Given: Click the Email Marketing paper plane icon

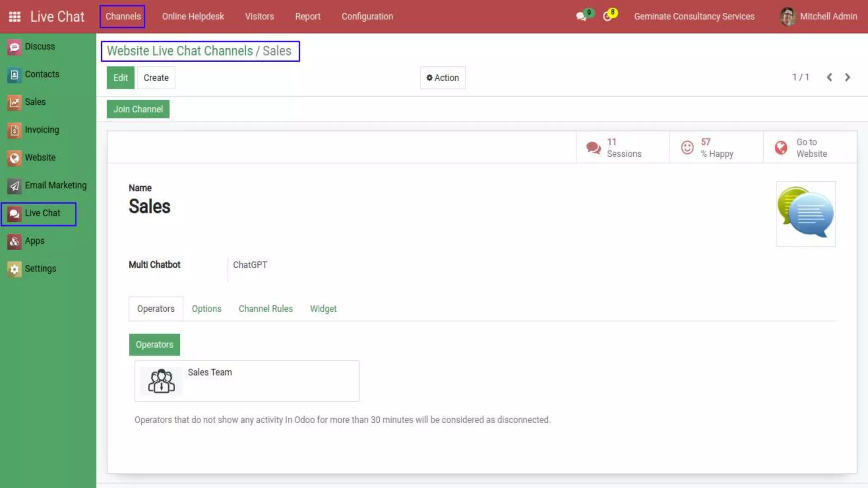Looking at the screenshot, I should [14, 186].
